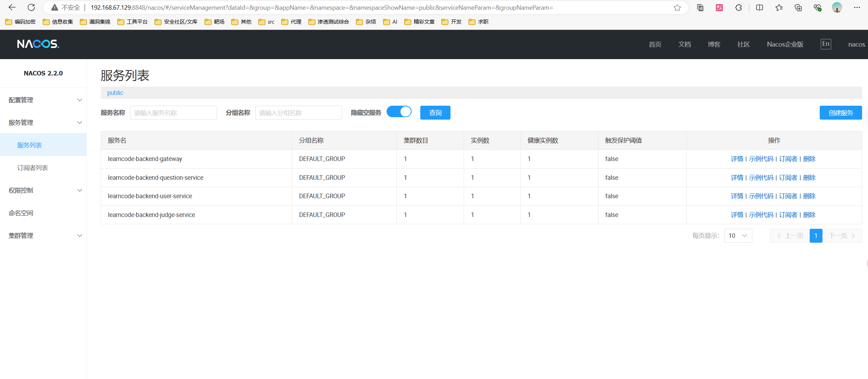The width and height of the screenshot is (868, 379).
Task: Expand the 配置管理 sidebar menu
Action: pos(43,100)
